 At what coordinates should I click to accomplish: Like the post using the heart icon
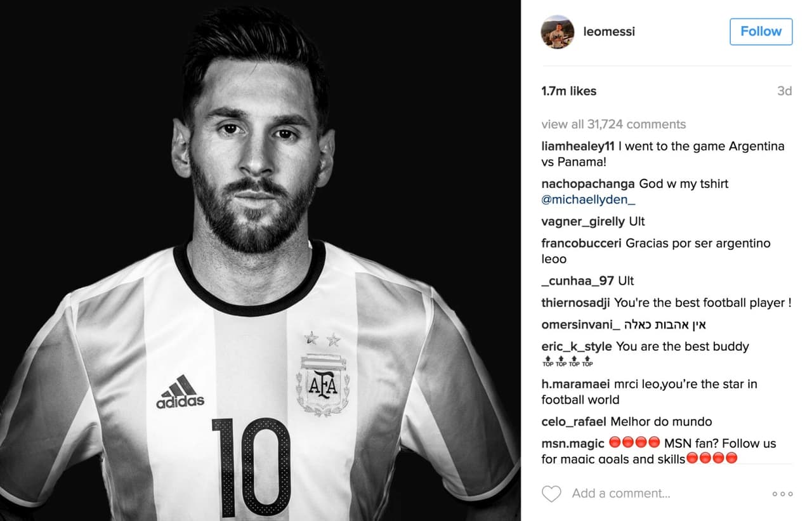pyautogui.click(x=551, y=493)
